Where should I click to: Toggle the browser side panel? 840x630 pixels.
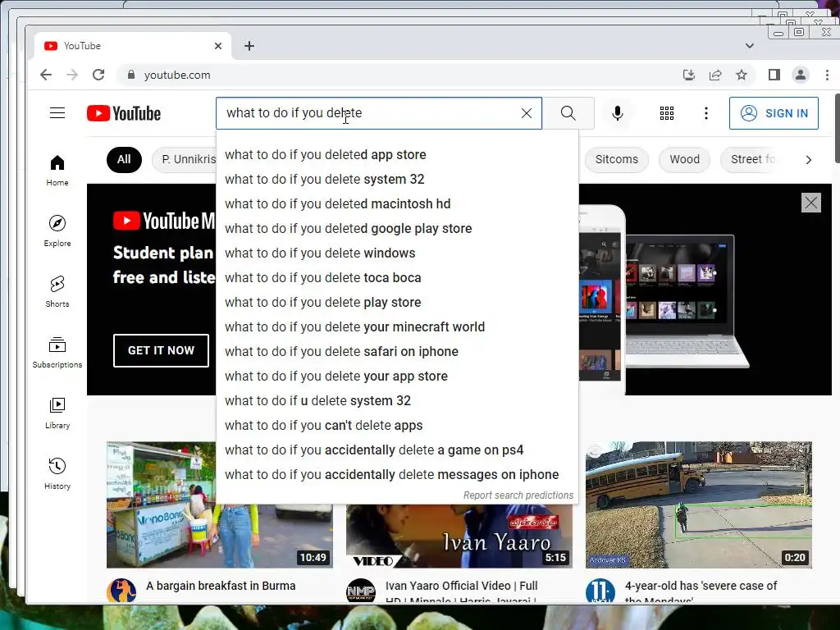774,75
